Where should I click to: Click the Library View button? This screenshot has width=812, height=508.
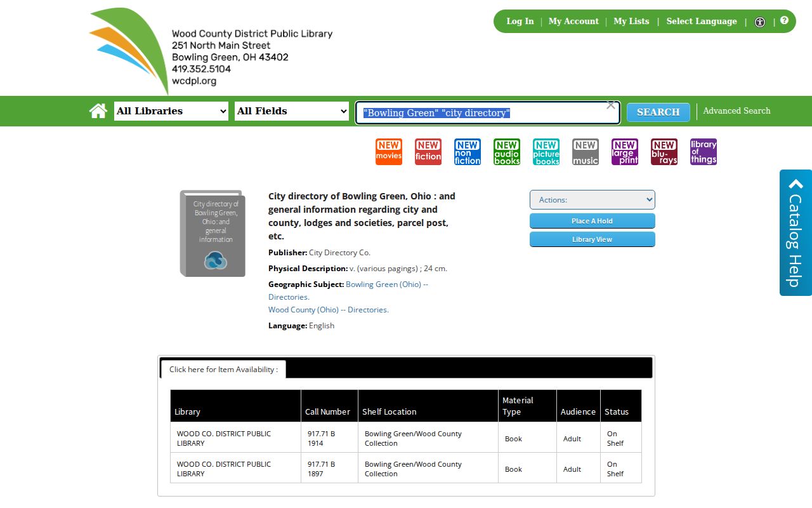pos(593,239)
